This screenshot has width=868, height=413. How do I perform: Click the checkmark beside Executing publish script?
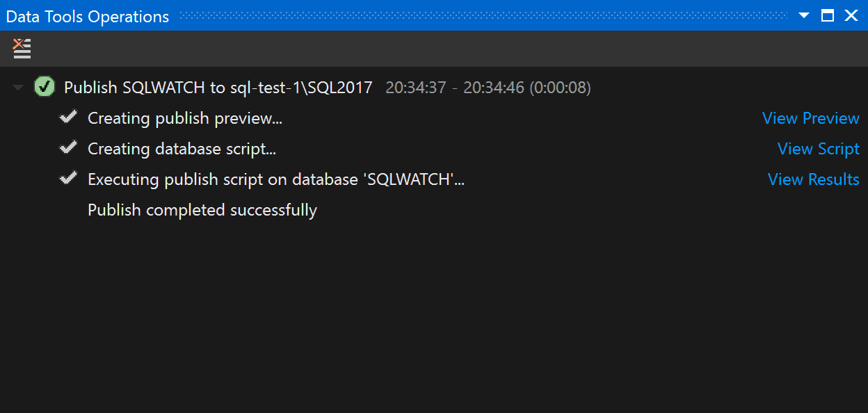coord(68,179)
